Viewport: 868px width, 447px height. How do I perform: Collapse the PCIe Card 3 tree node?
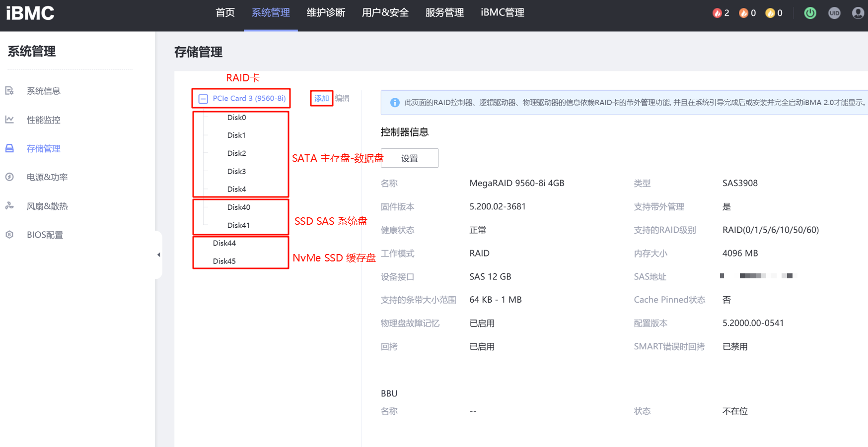tap(203, 99)
